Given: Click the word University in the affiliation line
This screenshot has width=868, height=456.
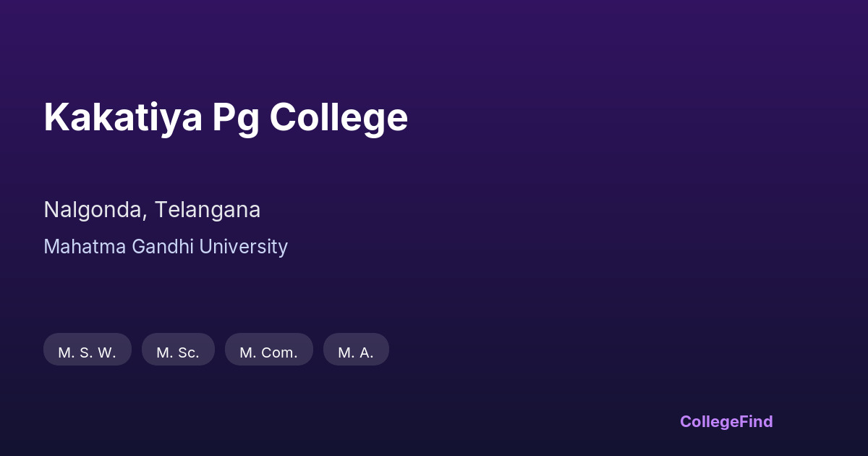Looking at the screenshot, I should (x=244, y=247).
